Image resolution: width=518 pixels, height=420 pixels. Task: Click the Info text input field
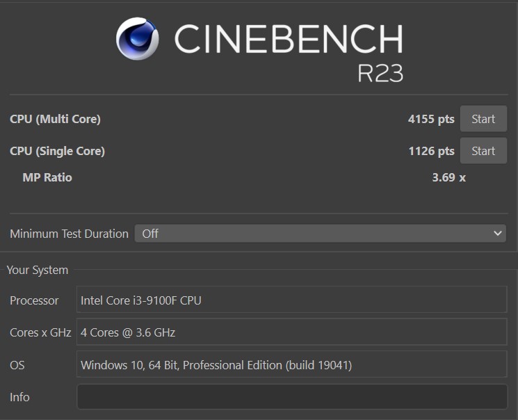(292, 396)
